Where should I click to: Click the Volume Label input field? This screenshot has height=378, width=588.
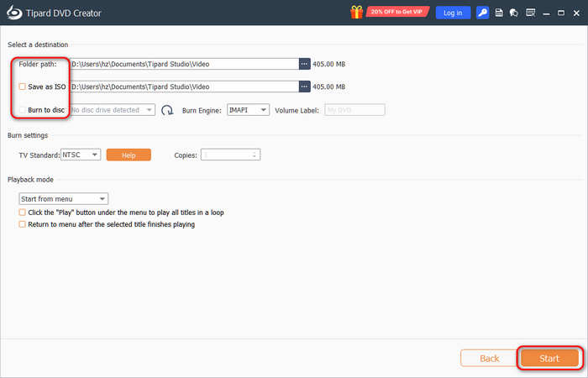pyautogui.click(x=354, y=110)
